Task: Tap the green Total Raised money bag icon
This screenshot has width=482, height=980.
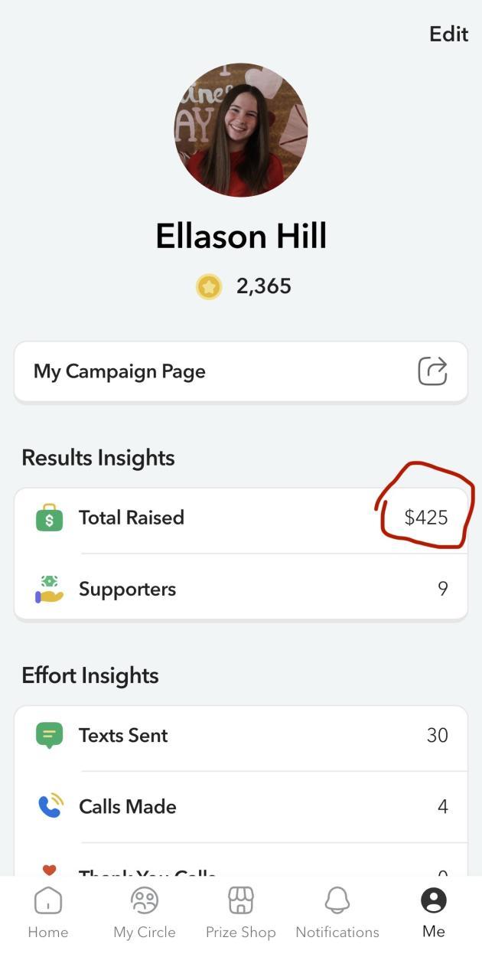Action: [x=49, y=518]
